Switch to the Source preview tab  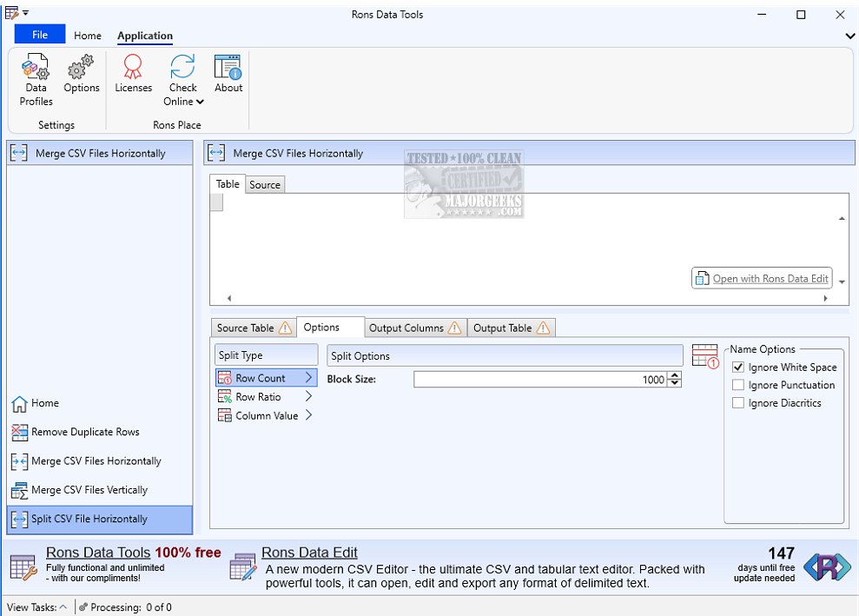[265, 185]
